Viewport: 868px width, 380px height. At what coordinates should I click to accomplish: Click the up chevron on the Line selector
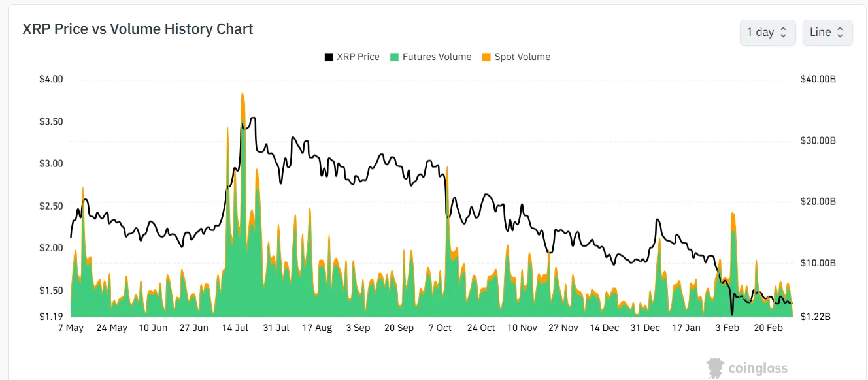click(x=840, y=29)
